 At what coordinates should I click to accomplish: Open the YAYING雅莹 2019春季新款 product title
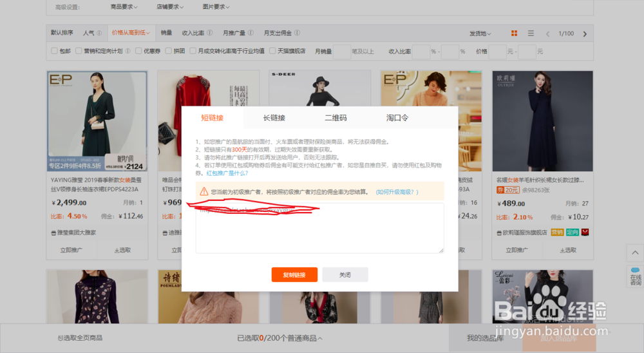(x=97, y=184)
